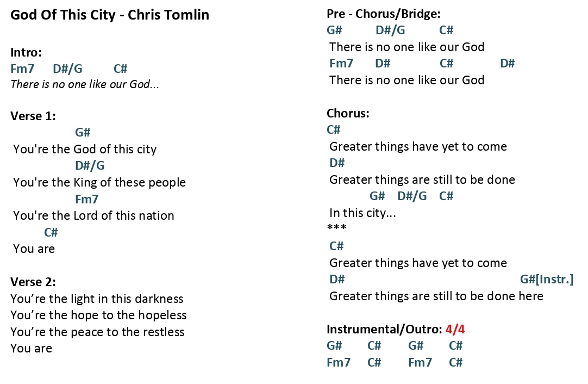Select the G#[Instr.] chord marker

click(547, 279)
